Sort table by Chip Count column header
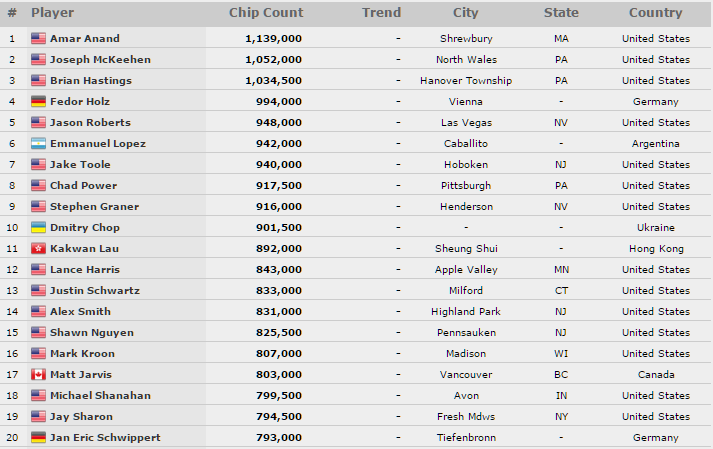Viewport: 713px width, 449px height. tap(266, 13)
